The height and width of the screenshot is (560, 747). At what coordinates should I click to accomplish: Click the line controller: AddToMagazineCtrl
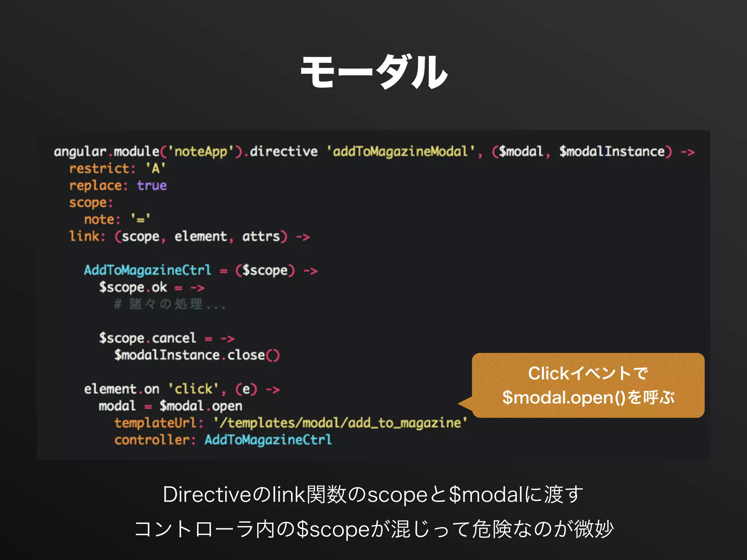(x=223, y=440)
